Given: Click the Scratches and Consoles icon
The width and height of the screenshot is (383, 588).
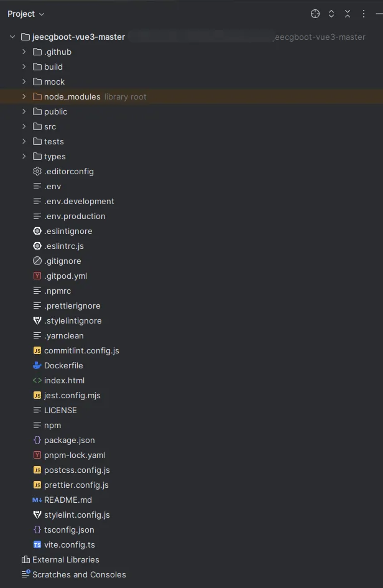Looking at the screenshot, I should 25,574.
